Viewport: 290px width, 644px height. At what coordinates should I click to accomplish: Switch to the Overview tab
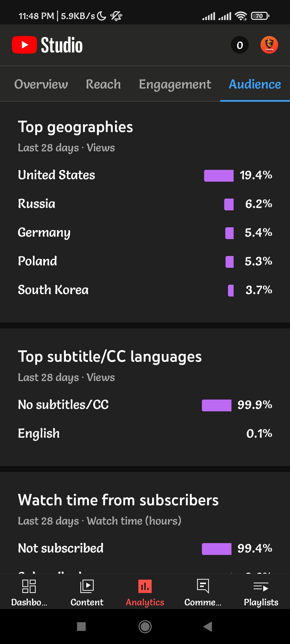(41, 84)
